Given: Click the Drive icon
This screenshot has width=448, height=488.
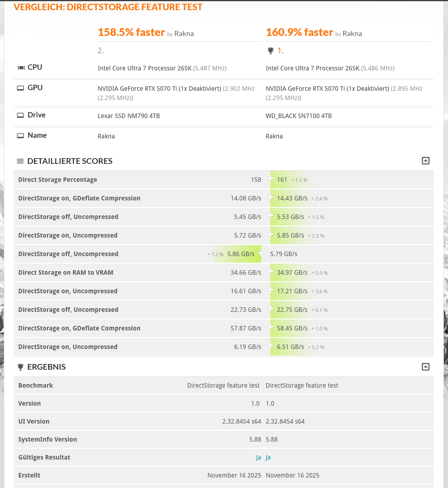Looking at the screenshot, I should (20, 115).
